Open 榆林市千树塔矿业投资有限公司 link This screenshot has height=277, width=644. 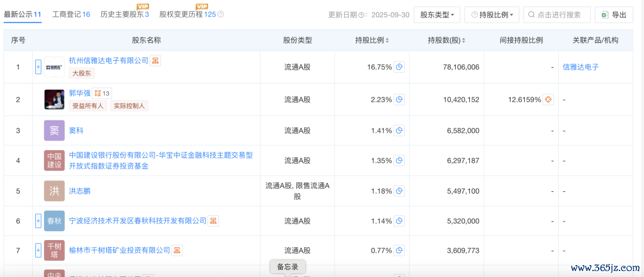coord(119,250)
